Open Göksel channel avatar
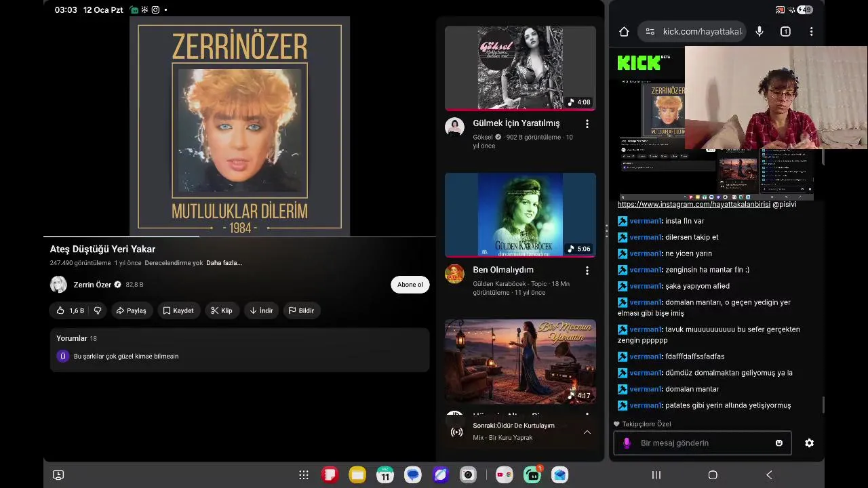Viewport: 868px width, 488px height. click(x=454, y=127)
